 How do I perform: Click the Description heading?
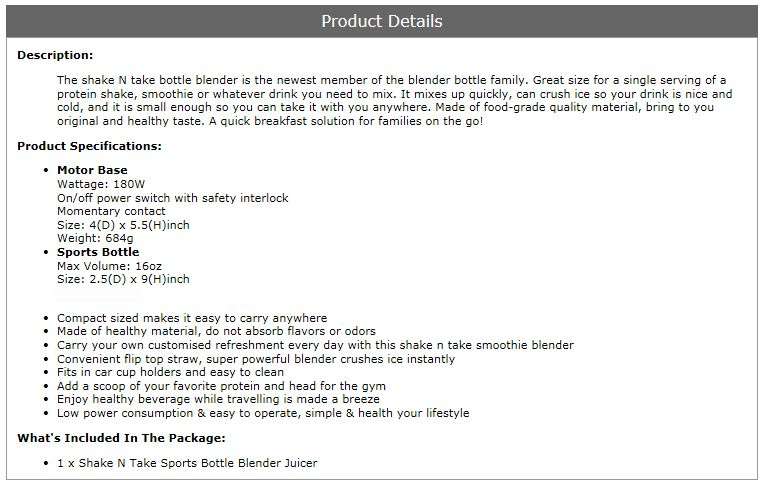pyautogui.click(x=55, y=55)
